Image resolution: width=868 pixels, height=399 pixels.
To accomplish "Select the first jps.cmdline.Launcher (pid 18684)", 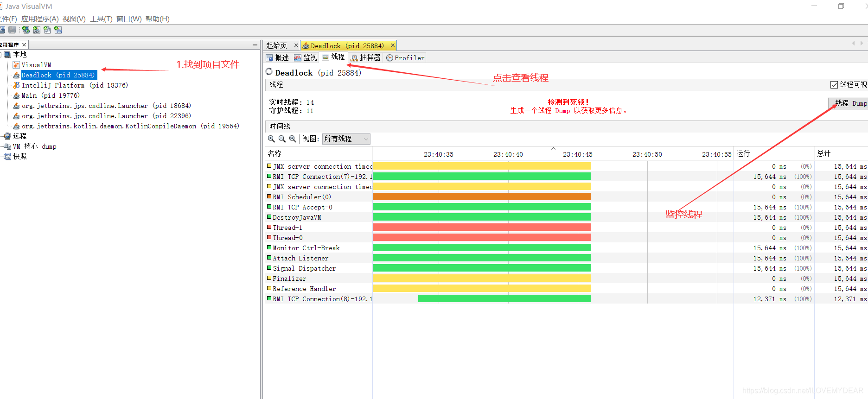I will [x=106, y=106].
